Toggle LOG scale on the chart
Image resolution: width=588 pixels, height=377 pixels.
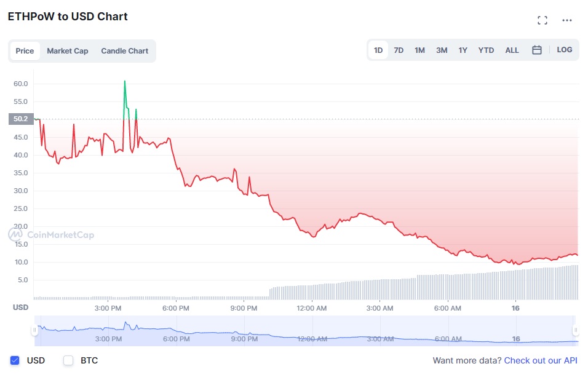564,50
